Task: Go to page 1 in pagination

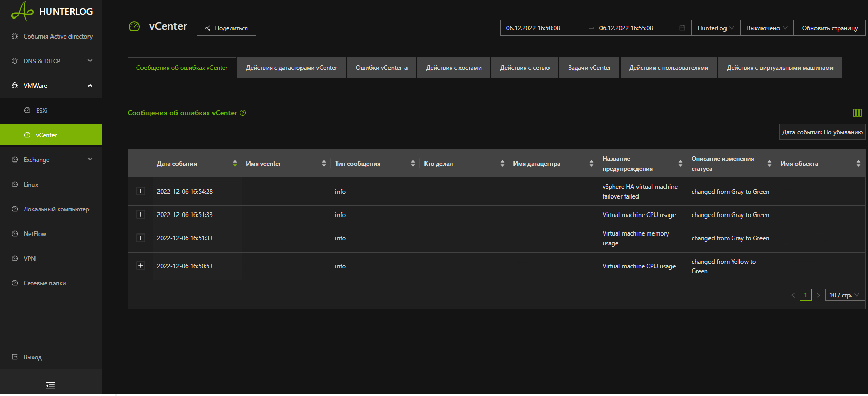Action: [806, 295]
